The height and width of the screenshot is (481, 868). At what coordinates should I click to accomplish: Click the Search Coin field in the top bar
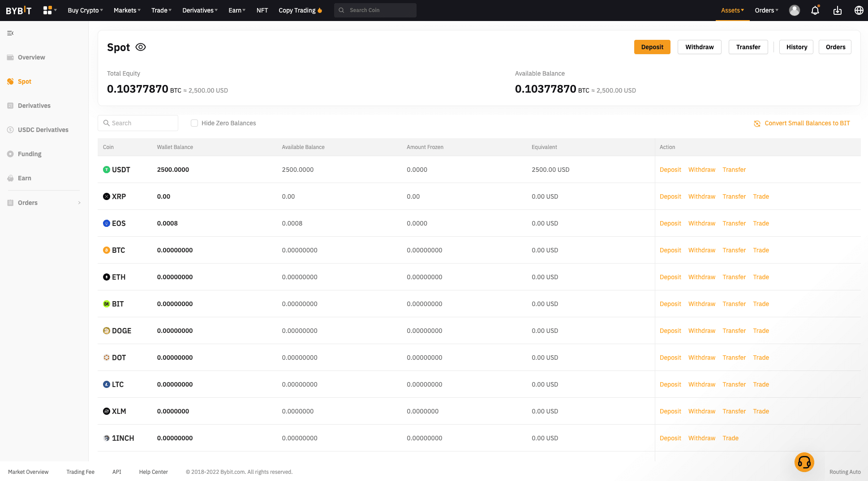[375, 10]
